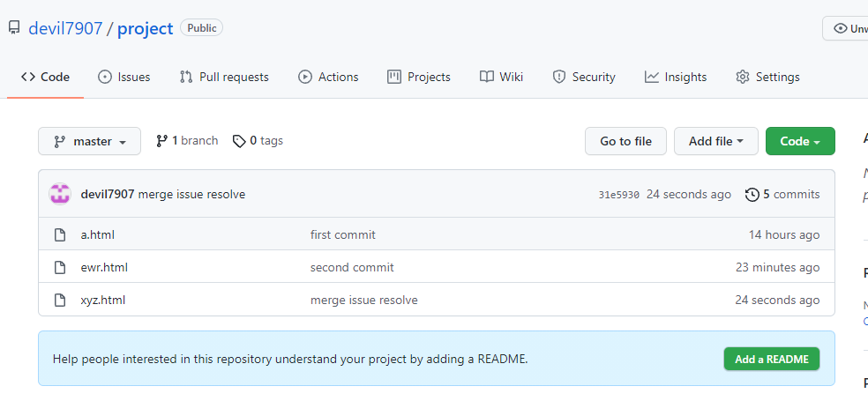Click the branch icon next to 1 branch

(161, 141)
